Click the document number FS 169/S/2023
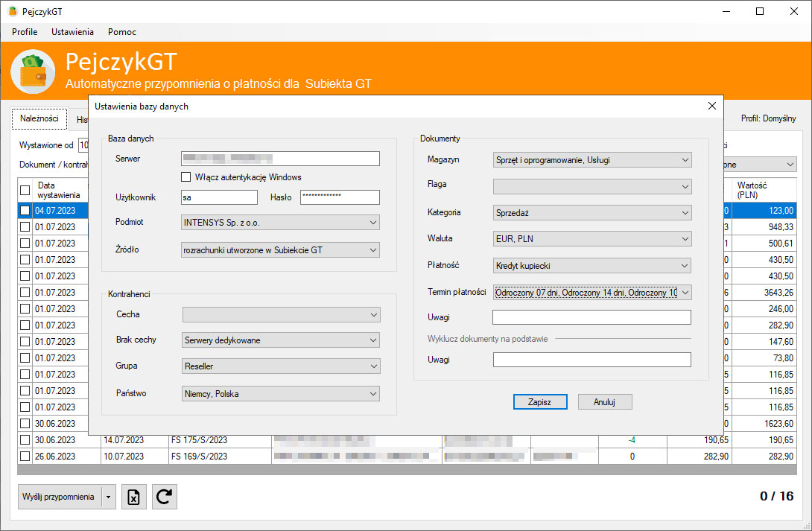 (x=200, y=457)
